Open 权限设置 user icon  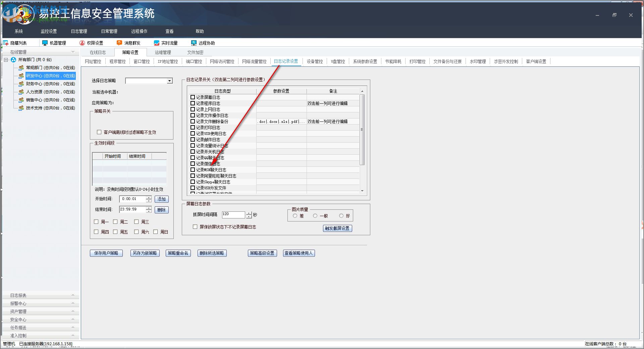tap(82, 43)
